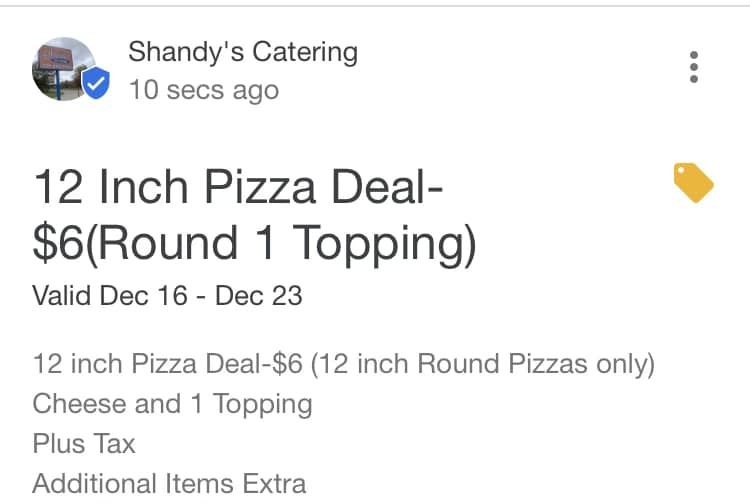Click the '10 secs ago' timestamp
This screenshot has width=750, height=504.
pos(203,90)
